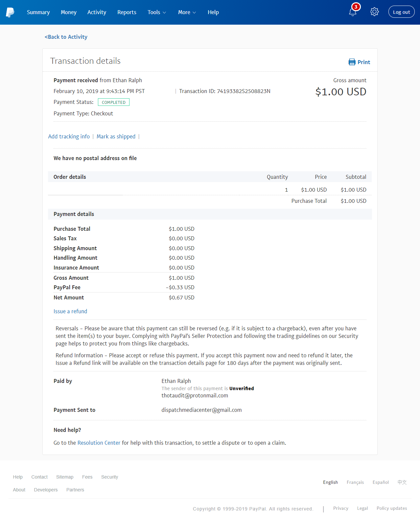
Task: Open the Help menu item in header
Action: click(x=213, y=12)
